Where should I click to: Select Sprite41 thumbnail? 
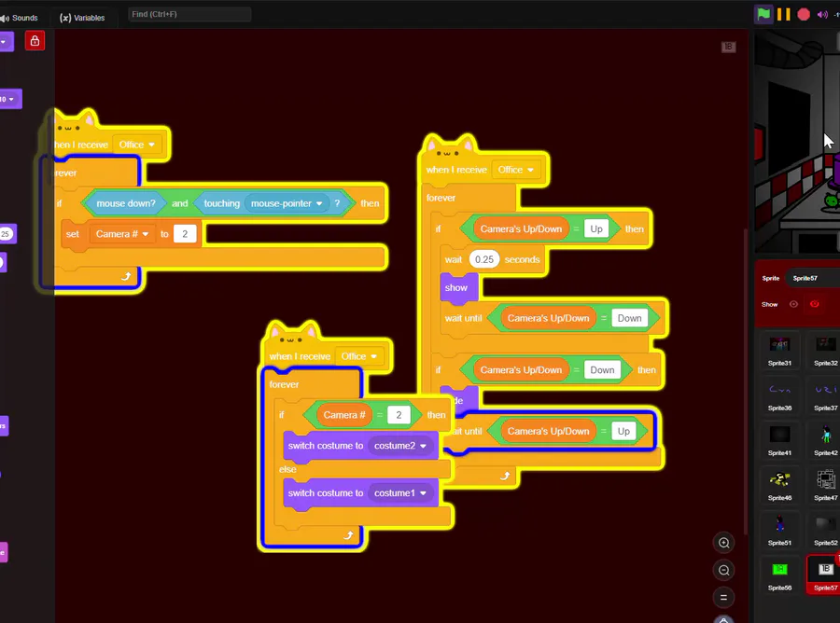pos(779,440)
